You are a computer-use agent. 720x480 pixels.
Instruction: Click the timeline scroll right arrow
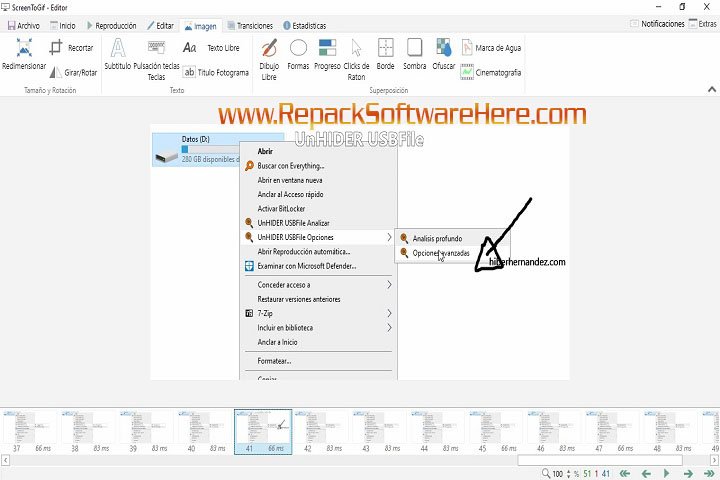click(714, 460)
